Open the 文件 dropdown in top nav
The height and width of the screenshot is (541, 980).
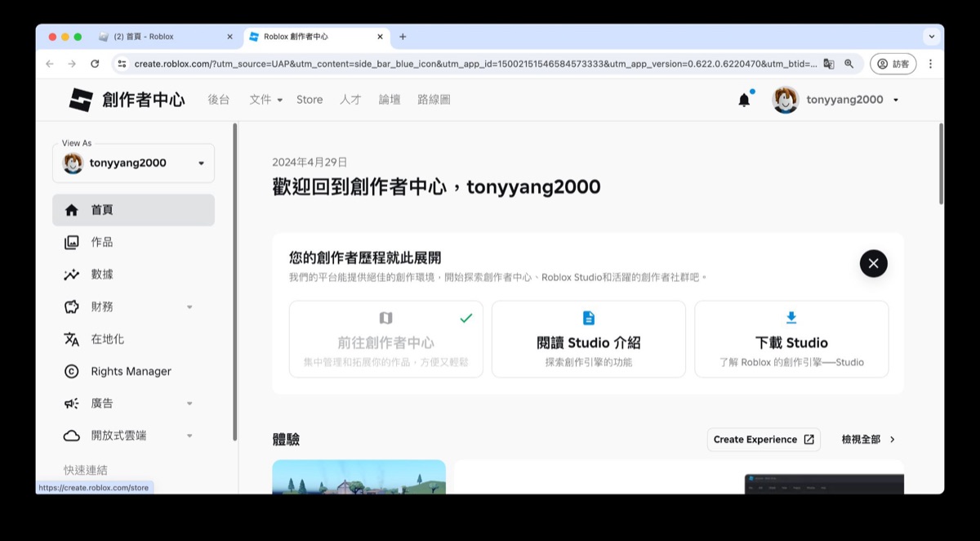click(266, 100)
